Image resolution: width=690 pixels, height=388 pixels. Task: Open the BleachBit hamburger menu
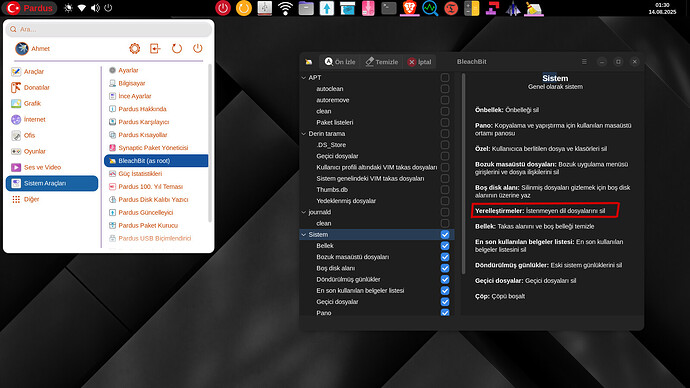coord(584,62)
